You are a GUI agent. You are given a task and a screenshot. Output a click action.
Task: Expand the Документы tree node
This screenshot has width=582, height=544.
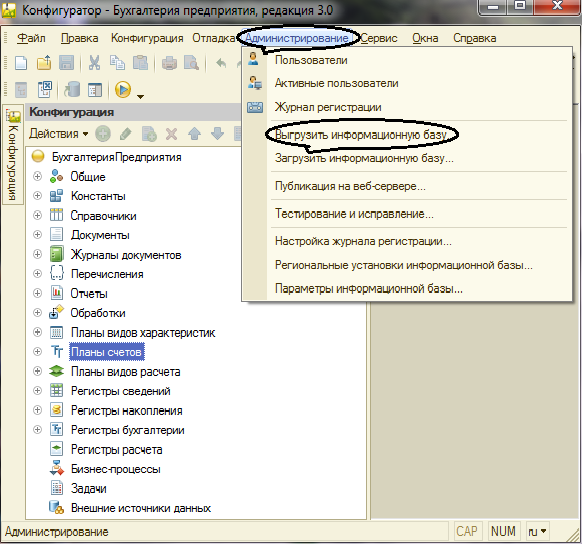37,235
